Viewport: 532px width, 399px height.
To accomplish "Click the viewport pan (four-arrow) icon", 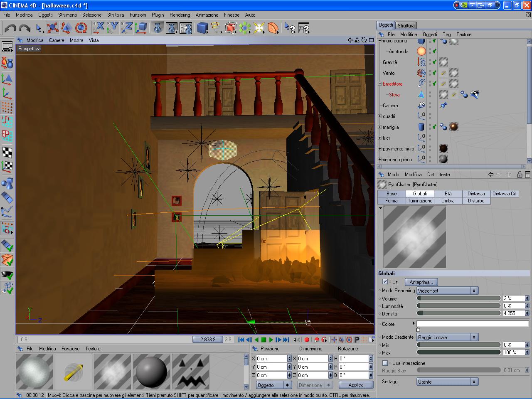I will [350, 40].
